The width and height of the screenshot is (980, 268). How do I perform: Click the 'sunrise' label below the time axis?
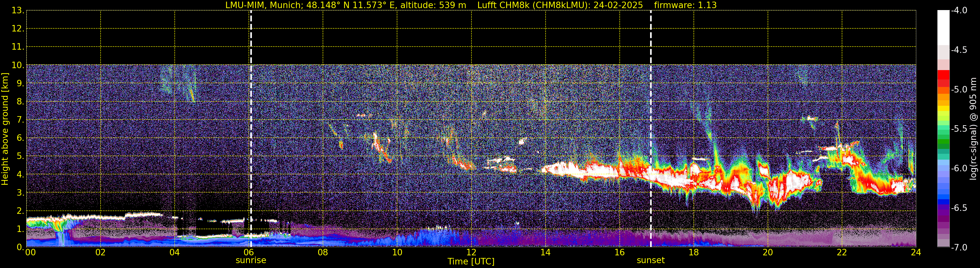(251, 261)
